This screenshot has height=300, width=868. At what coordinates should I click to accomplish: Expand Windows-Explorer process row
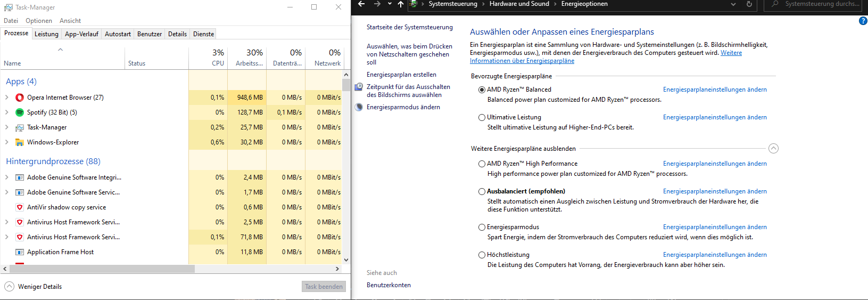[6, 142]
